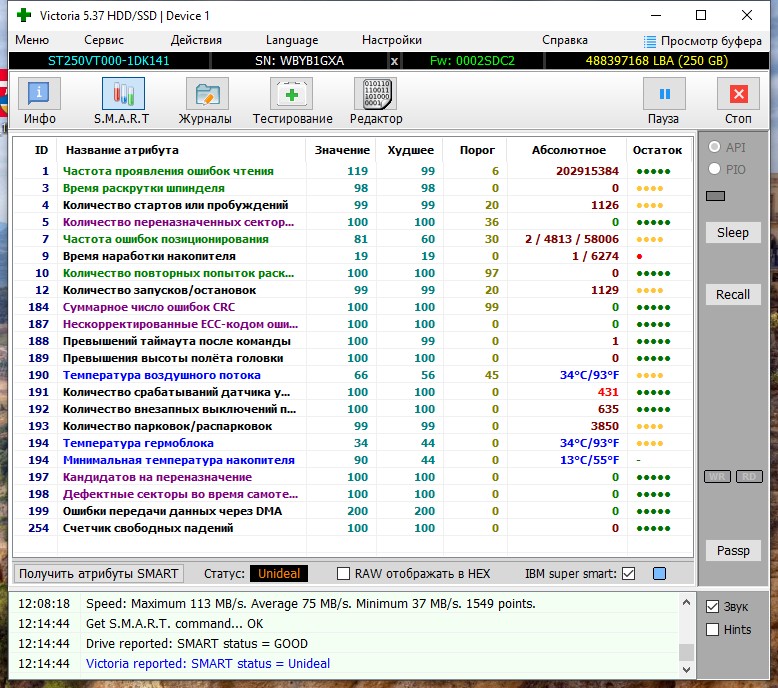Click the Значение column header
Image resolution: width=778 pixels, height=688 pixels.
[x=342, y=150]
